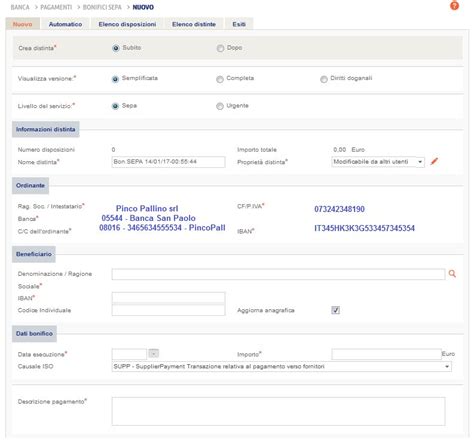
Task: Open the Esiti tab
Action: 239,24
